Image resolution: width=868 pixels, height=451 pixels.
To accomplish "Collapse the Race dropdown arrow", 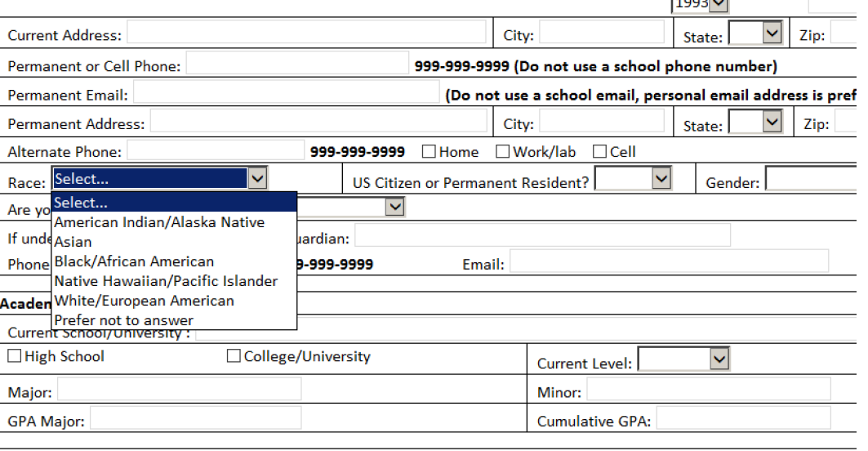I will (257, 179).
